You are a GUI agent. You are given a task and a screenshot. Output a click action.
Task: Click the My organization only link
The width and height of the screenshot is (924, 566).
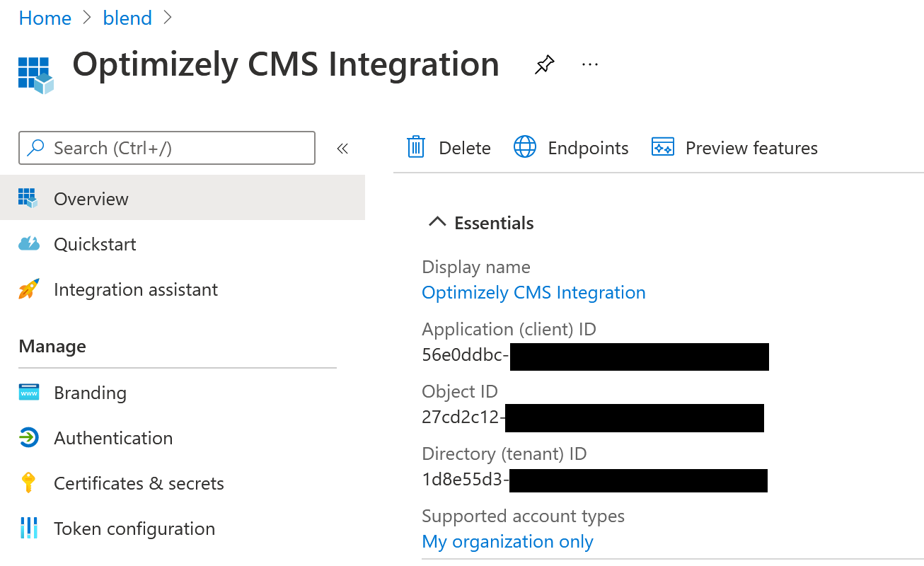tap(507, 541)
